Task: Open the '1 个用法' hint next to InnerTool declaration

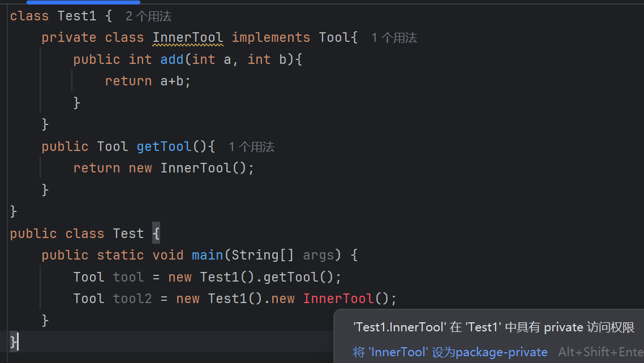Action: (x=394, y=38)
